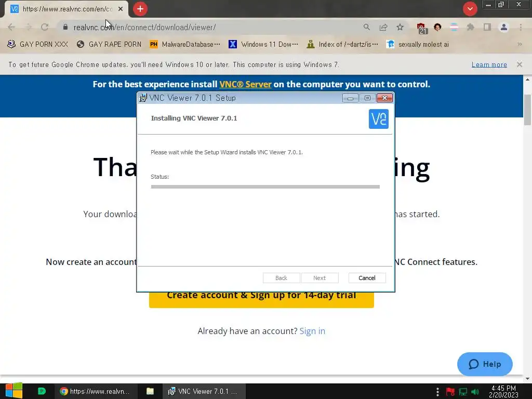
Task: Open a new tab with red plus
Action: (140, 9)
